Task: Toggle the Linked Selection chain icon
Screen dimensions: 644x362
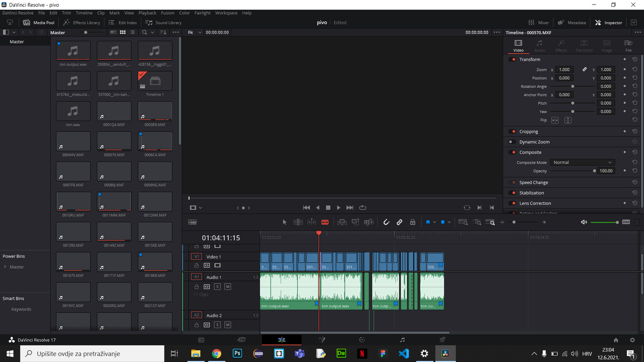Action: tap(399, 222)
